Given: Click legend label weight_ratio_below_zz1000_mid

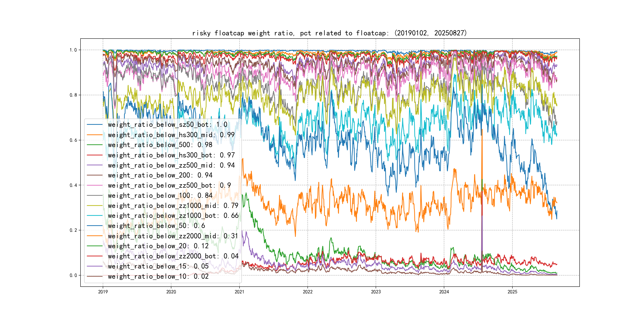Looking at the screenshot, I should 173,206.
